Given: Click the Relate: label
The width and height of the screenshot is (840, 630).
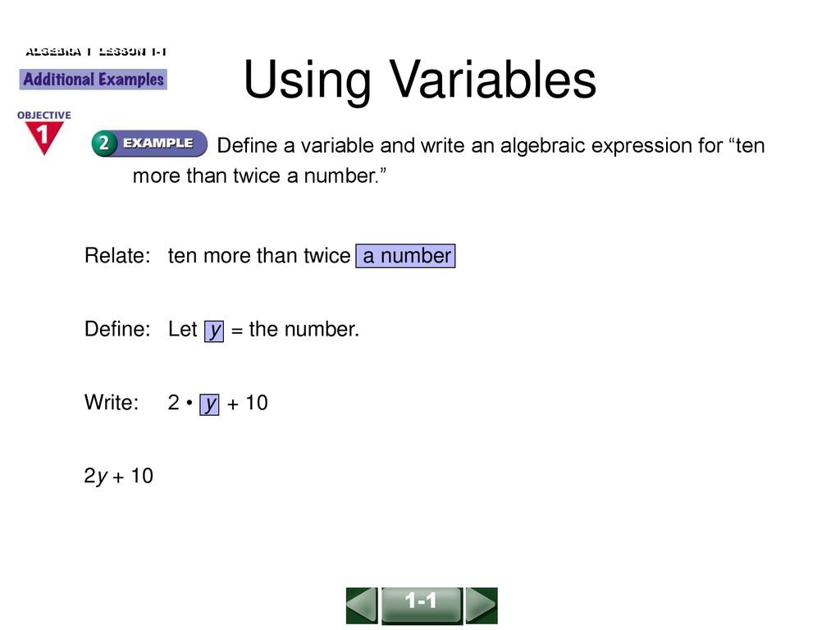Looking at the screenshot, I should 117,256.
